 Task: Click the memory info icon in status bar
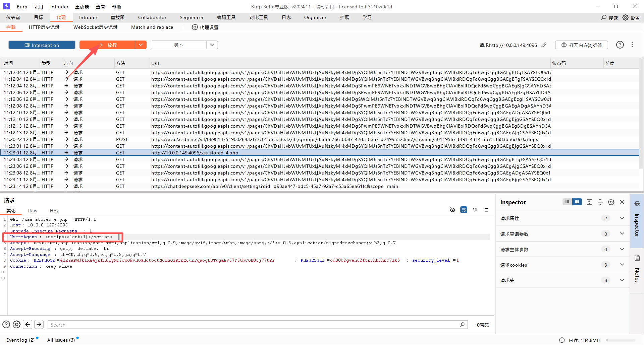(562, 340)
